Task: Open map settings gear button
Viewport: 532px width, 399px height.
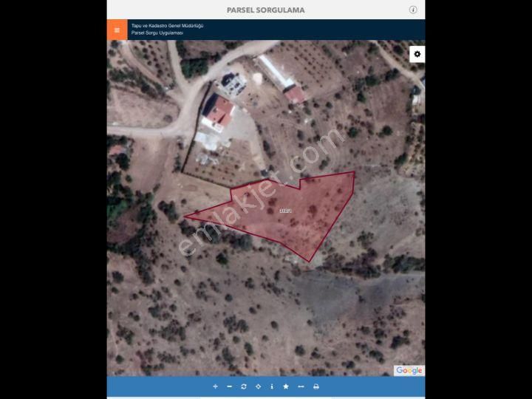Action: [x=417, y=54]
